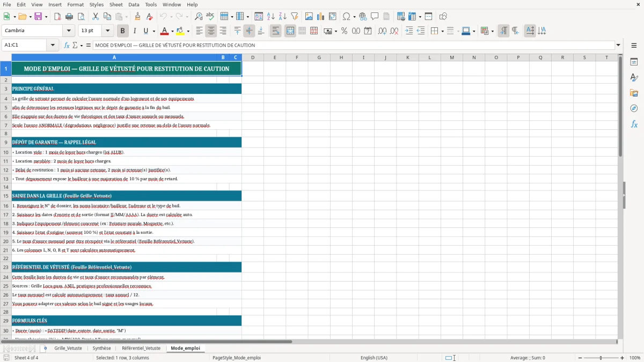Image resolution: width=644 pixels, height=362 pixels.
Task: Toggle Align Right
Action: tap(223, 31)
